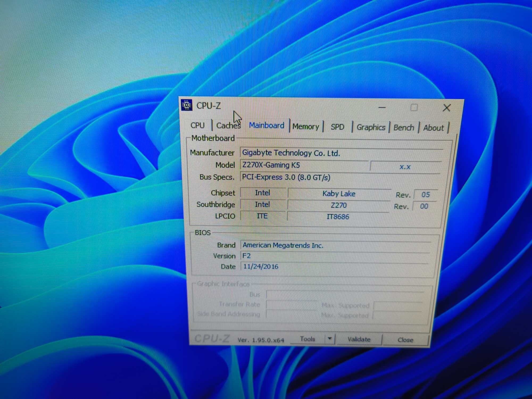Viewport: 532px width, 399px height.
Task: Click the Z270 southbridge field
Action: 338,205
